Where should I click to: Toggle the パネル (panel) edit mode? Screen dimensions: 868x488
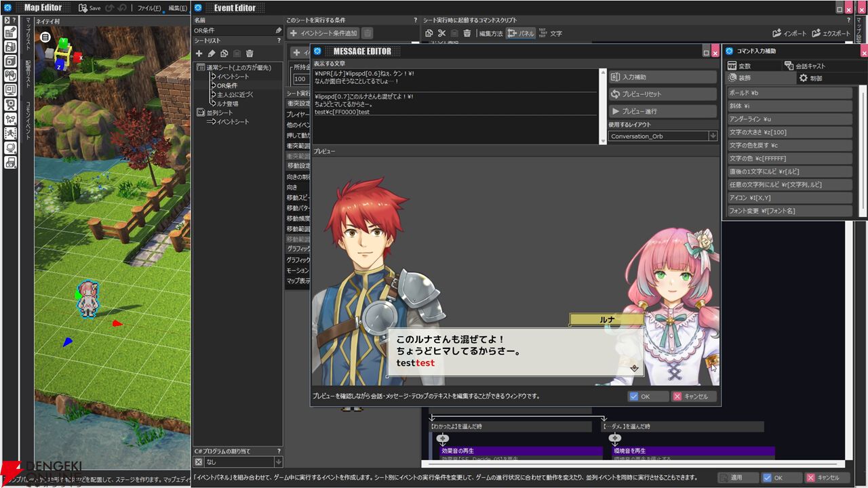click(x=521, y=33)
